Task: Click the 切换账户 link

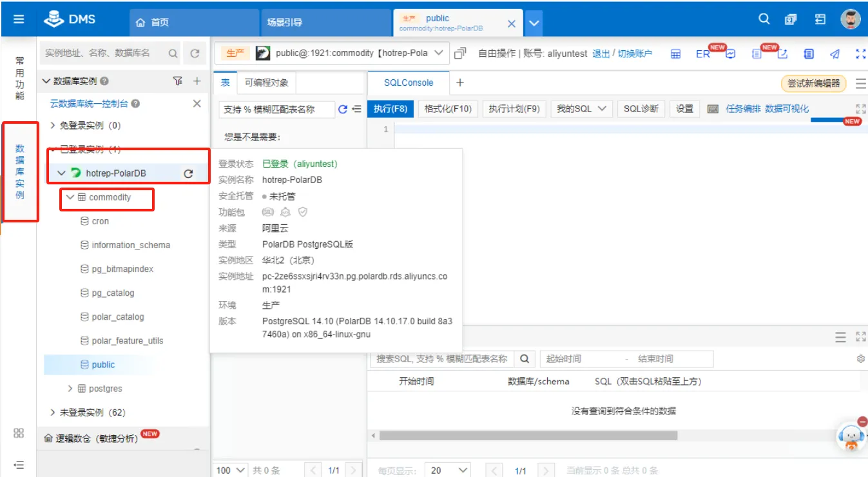Action: [x=635, y=54]
